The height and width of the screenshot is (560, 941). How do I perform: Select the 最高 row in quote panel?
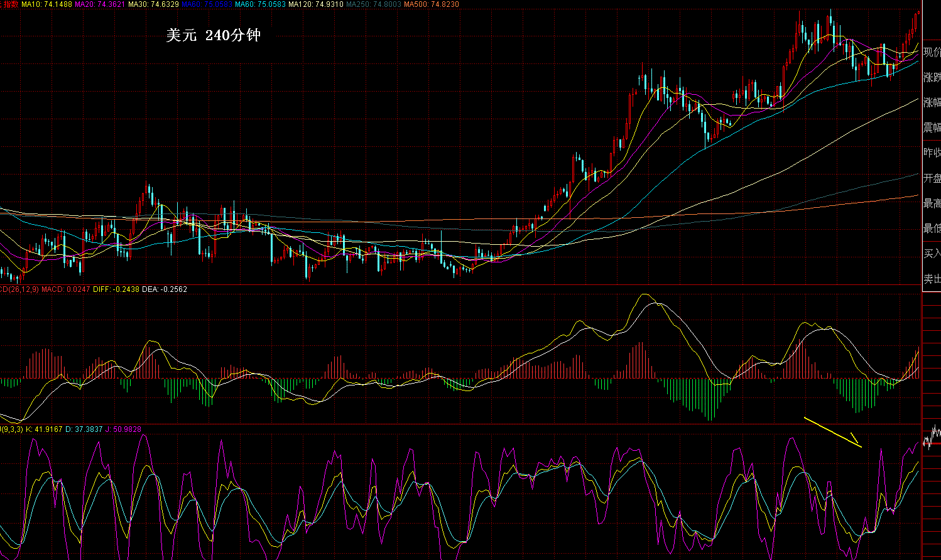pos(932,203)
